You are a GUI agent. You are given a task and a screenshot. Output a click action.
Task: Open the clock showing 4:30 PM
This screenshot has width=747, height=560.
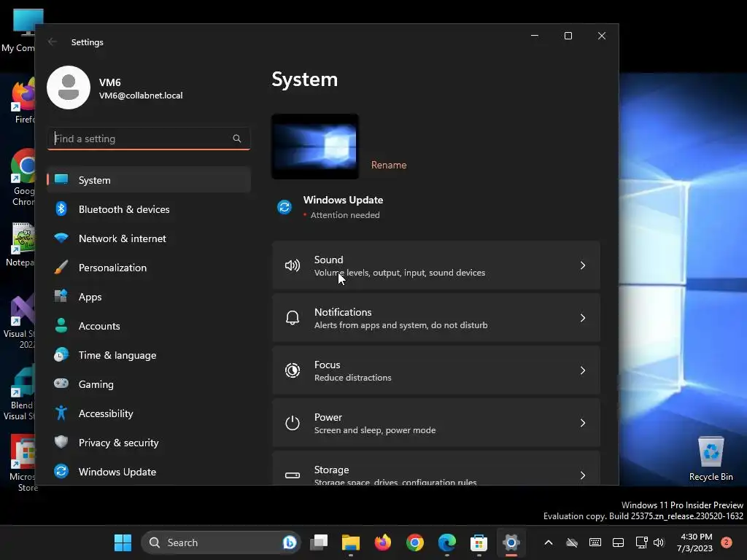coord(695,542)
